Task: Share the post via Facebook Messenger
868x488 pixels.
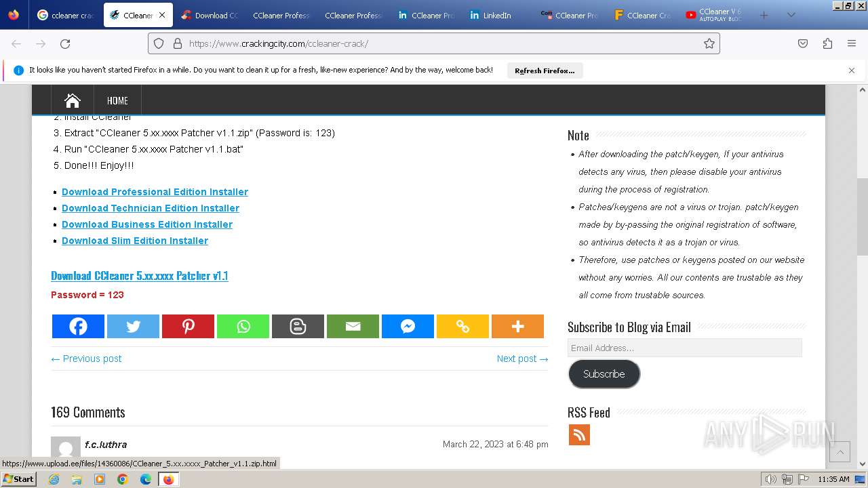Action: pos(408,326)
